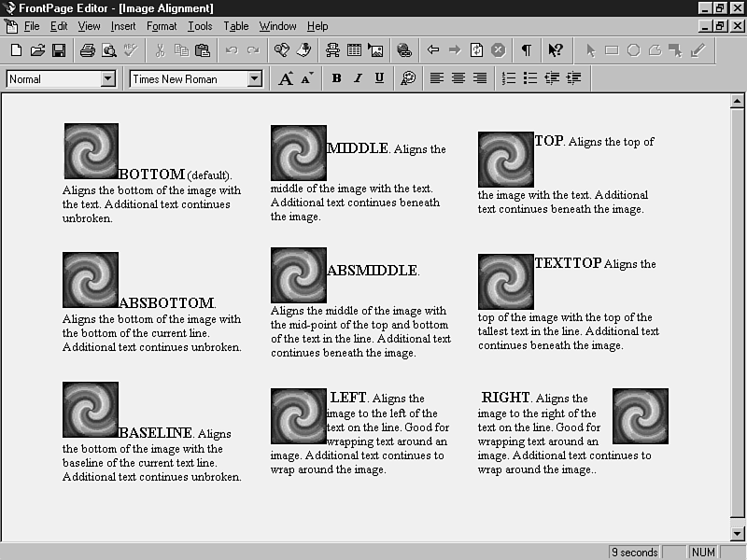The height and width of the screenshot is (560, 747).
Task: Open Print Preview with the magnifier icon
Action: 109,50
